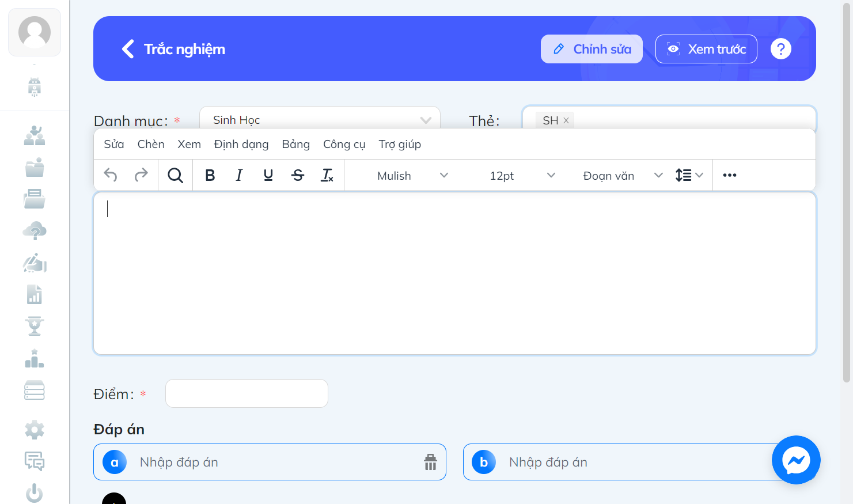853x504 pixels.
Task: Focus the Điểm score input field
Action: click(x=247, y=393)
